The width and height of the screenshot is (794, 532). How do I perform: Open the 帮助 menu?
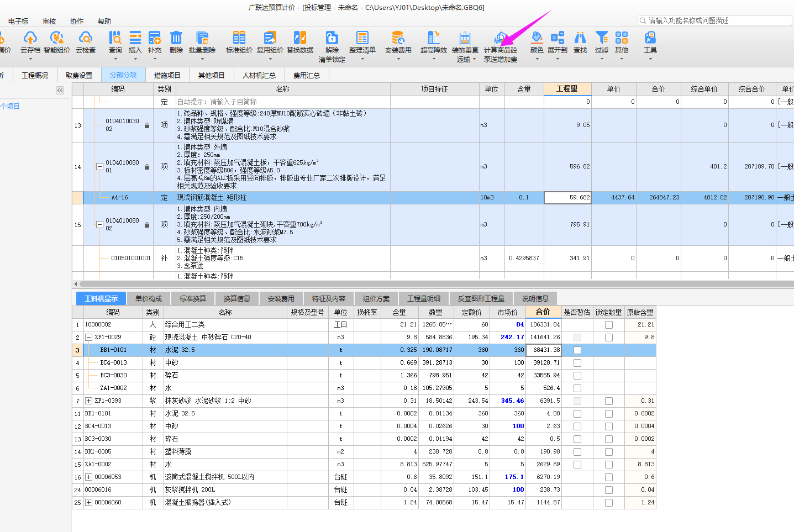click(x=104, y=21)
